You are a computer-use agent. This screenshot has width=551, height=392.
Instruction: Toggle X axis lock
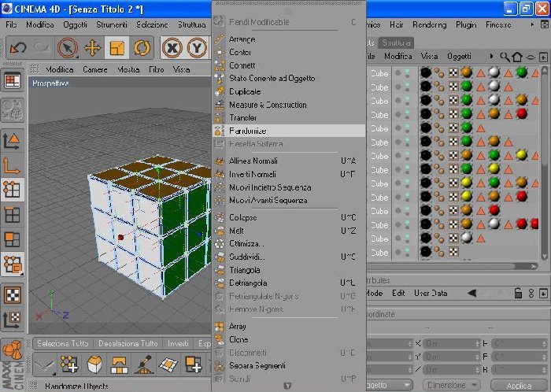tap(172, 47)
